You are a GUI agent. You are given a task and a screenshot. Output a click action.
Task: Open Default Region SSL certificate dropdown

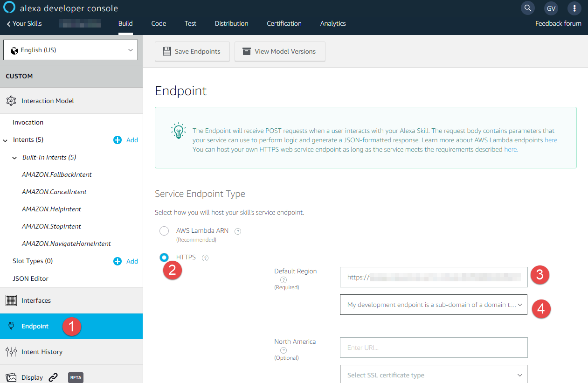tap(434, 305)
